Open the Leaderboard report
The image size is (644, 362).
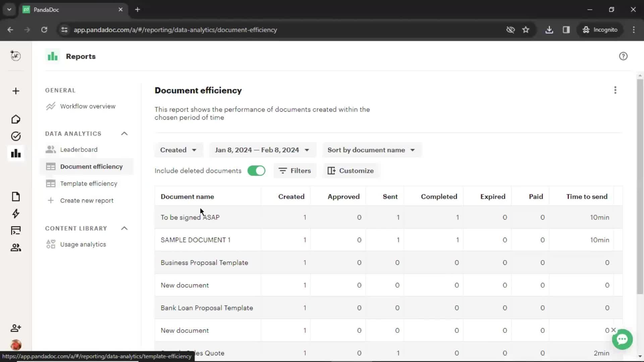coord(79,149)
